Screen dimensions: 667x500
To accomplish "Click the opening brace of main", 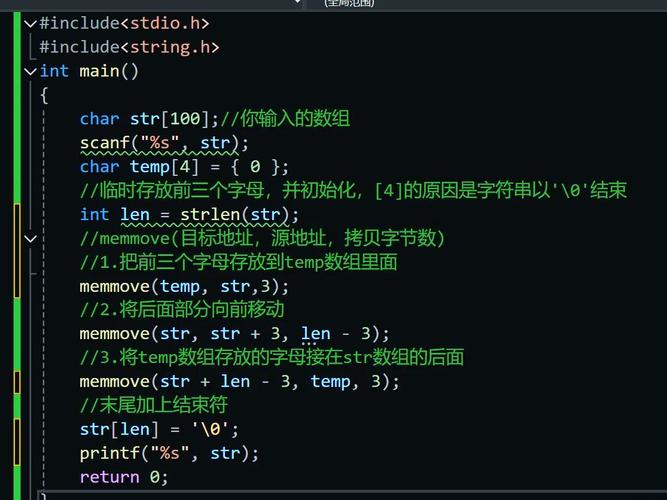I will click(44, 95).
